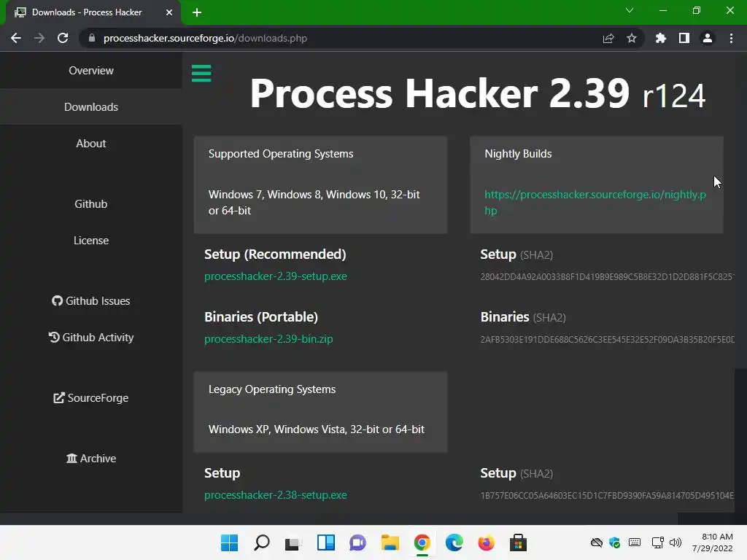The image size is (747, 560).
Task: Click the Windows Security tray icon
Action: [614, 542]
